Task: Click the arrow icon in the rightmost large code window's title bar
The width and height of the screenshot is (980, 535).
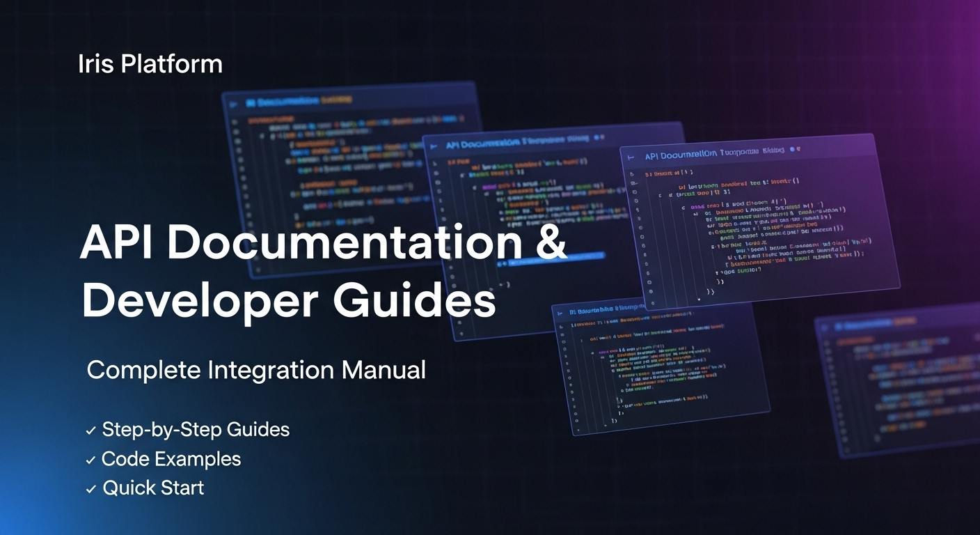Action: point(632,158)
